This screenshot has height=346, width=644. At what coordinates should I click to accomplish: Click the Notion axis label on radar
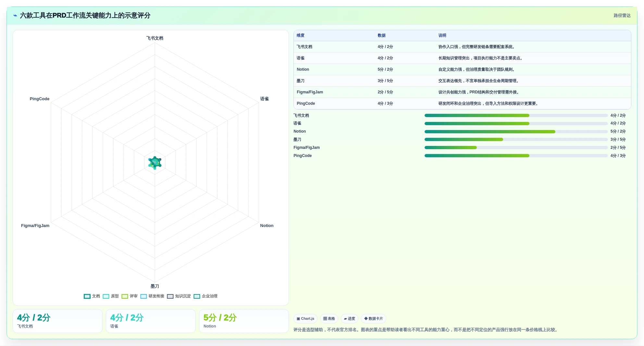[267, 226]
